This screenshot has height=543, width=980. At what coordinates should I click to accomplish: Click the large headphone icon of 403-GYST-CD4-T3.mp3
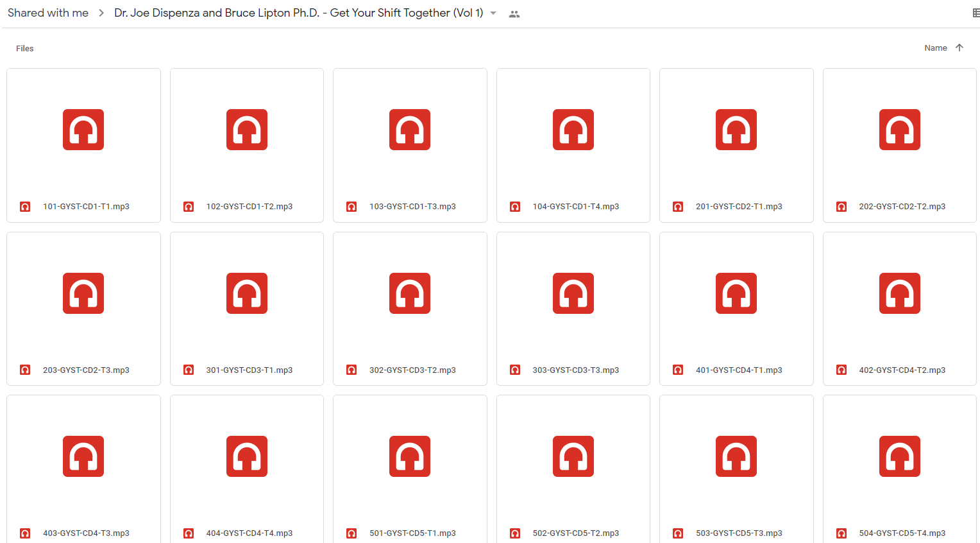click(x=83, y=456)
